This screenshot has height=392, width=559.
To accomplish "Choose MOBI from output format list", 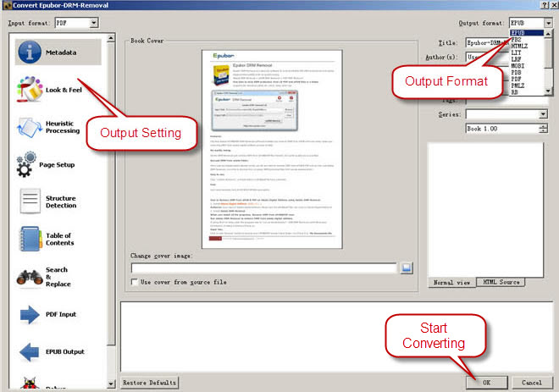I will pyautogui.click(x=517, y=64).
